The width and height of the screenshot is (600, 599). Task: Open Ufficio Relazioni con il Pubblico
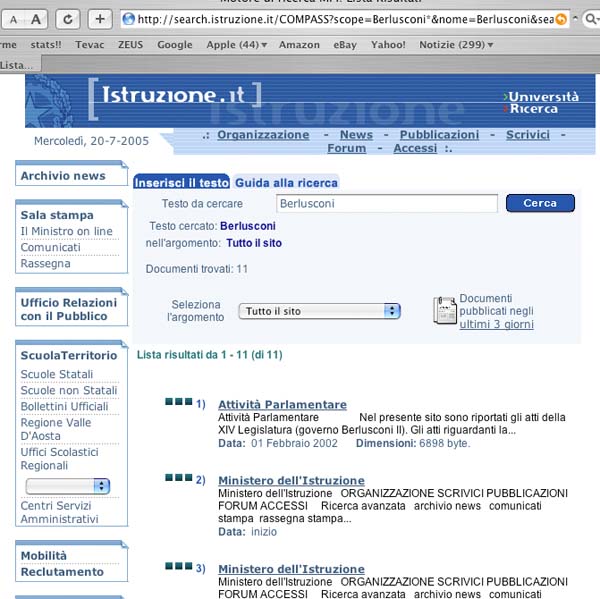pyautogui.click(x=69, y=309)
